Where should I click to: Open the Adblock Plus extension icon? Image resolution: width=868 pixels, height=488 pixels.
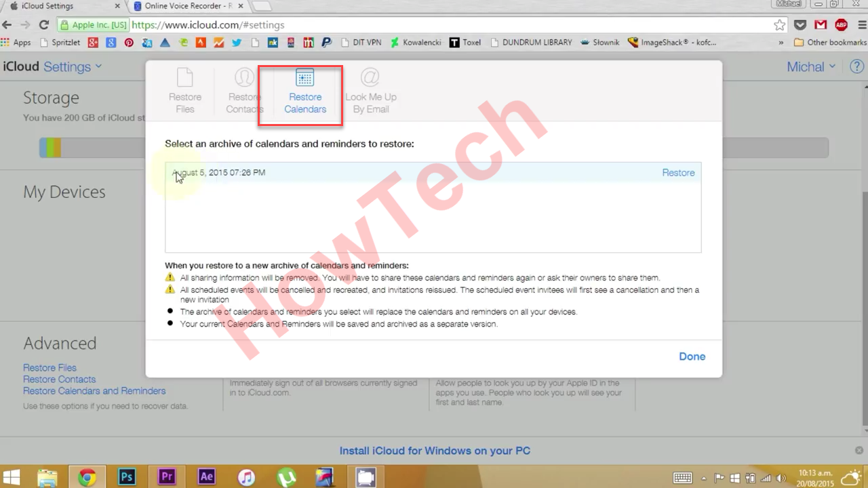(841, 25)
